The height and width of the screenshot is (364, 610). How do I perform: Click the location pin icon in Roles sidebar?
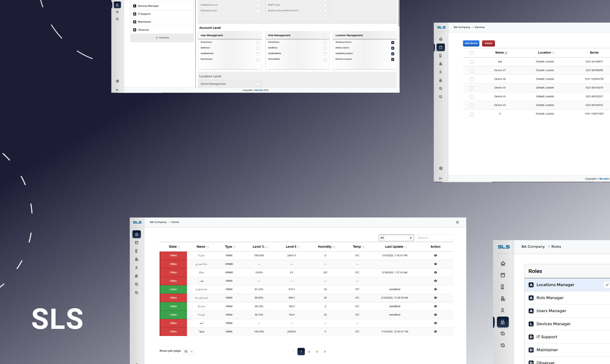(503, 287)
